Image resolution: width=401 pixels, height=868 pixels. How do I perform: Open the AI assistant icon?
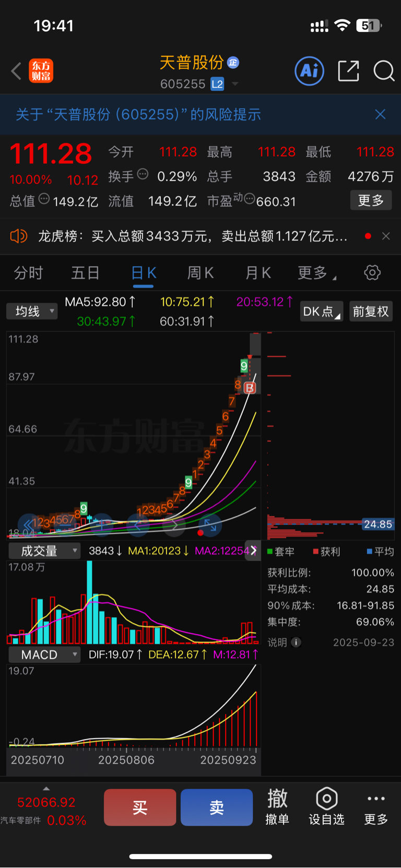coord(310,71)
